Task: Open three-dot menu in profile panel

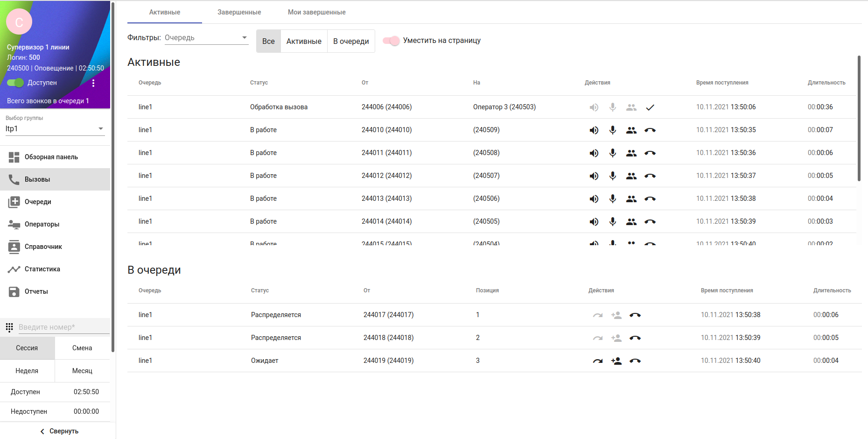Action: tap(93, 83)
